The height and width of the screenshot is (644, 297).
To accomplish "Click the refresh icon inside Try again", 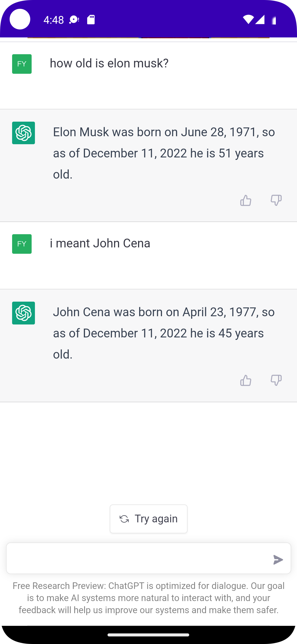I will (124, 519).
